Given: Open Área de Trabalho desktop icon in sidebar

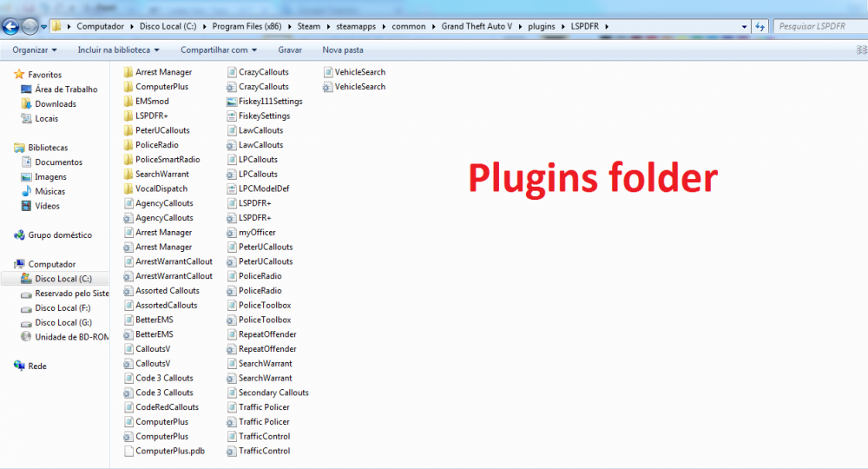Looking at the screenshot, I should click(x=26, y=89).
